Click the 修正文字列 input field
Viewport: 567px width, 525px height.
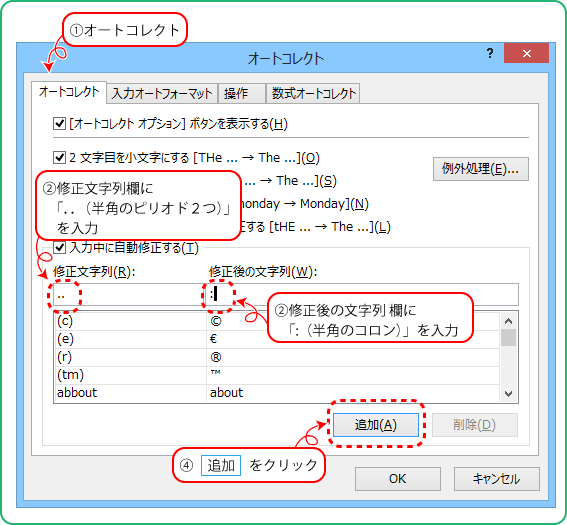coord(129,295)
